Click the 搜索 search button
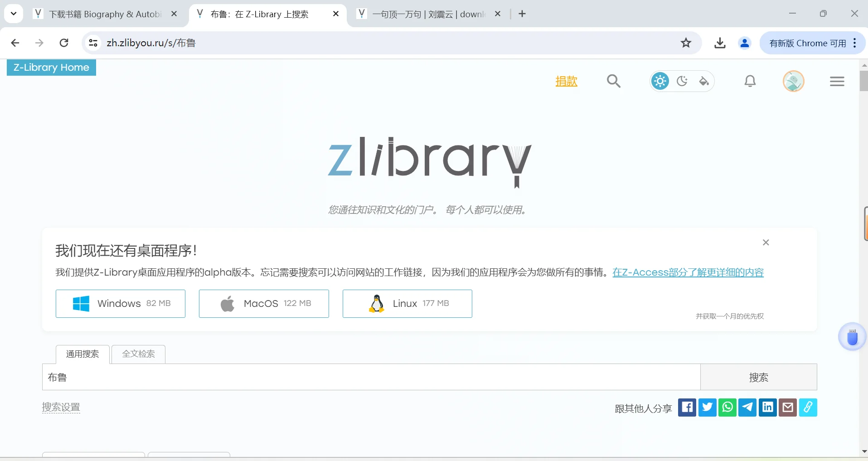Image resolution: width=868 pixels, height=461 pixels. (x=758, y=377)
